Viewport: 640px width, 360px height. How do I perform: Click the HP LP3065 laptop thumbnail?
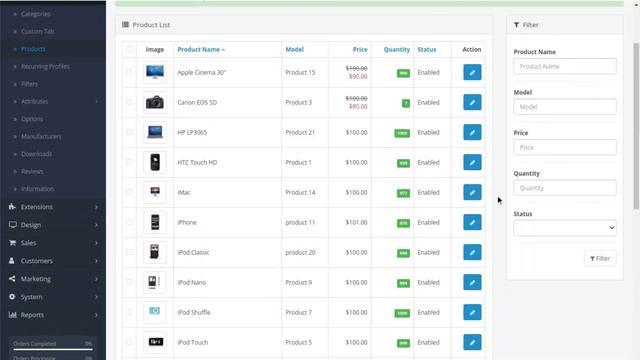[x=155, y=132]
